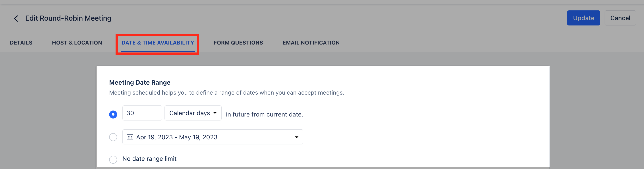This screenshot has height=169, width=644.
Task: Go to the FORM QUESTIONS tab
Action: (x=238, y=43)
